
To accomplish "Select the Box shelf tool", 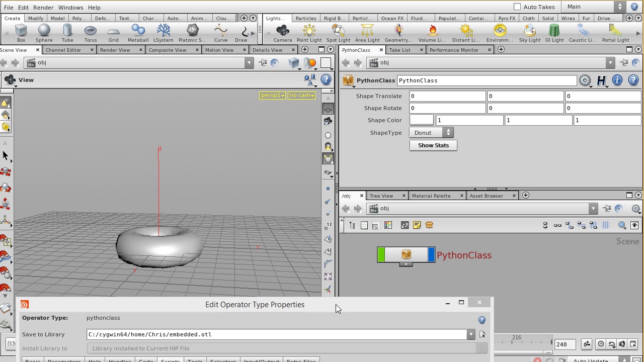I will [21, 33].
